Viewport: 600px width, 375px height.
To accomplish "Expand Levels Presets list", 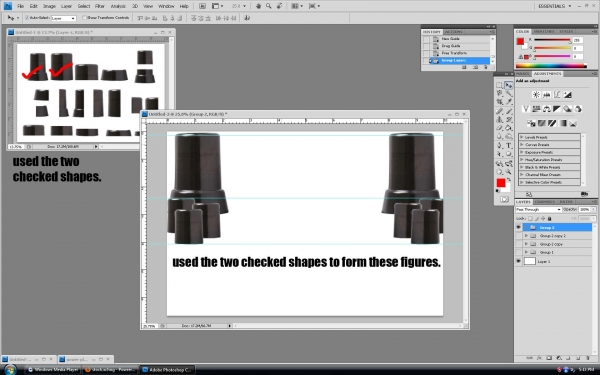I will pyautogui.click(x=522, y=137).
